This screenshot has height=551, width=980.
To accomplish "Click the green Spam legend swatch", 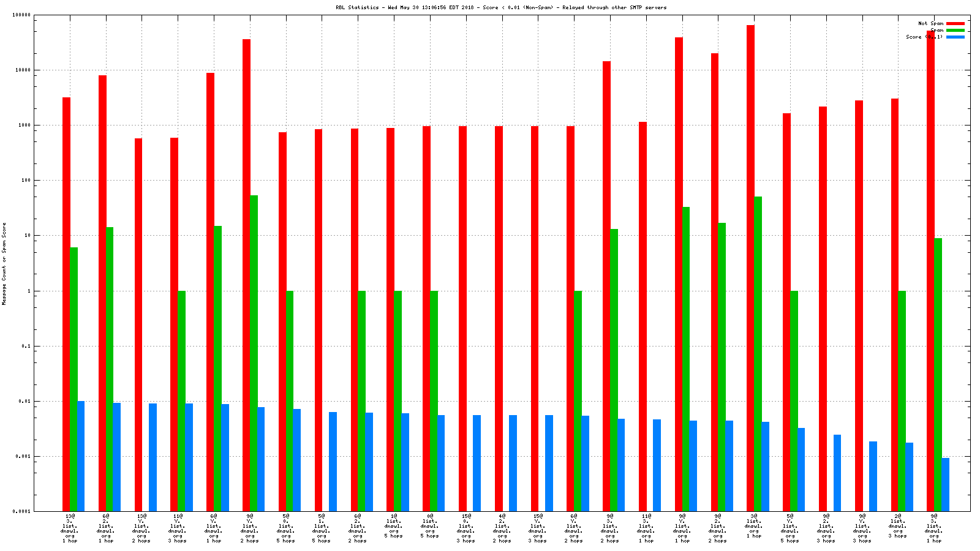I will [x=955, y=30].
